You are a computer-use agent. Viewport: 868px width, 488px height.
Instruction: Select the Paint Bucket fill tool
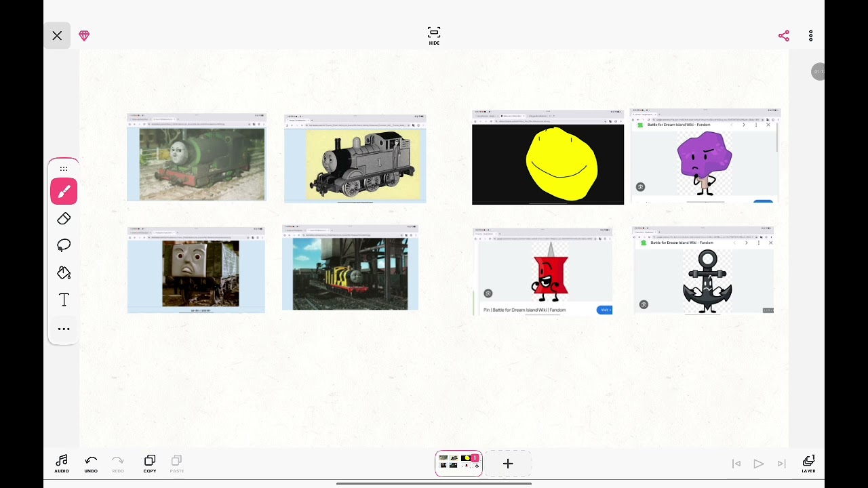click(x=64, y=272)
